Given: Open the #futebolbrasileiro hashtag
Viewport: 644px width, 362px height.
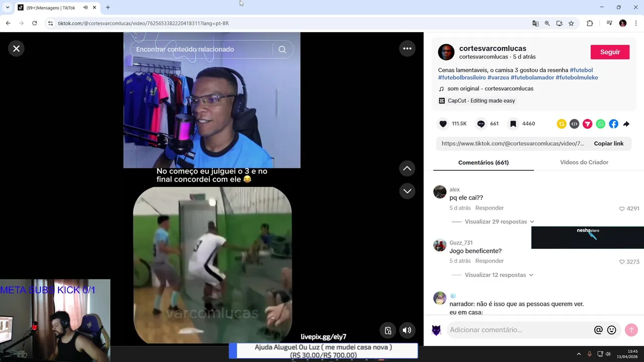Looking at the screenshot, I should click(462, 77).
